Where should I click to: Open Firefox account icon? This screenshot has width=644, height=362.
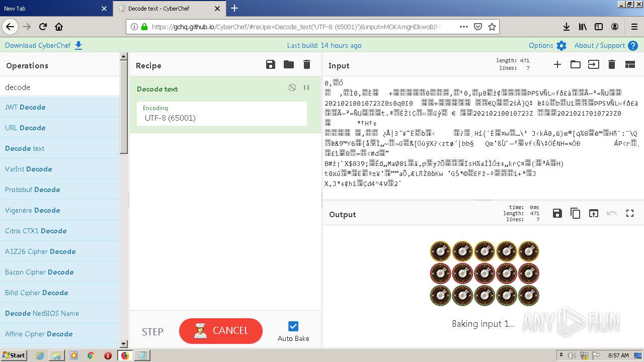tap(615, 27)
